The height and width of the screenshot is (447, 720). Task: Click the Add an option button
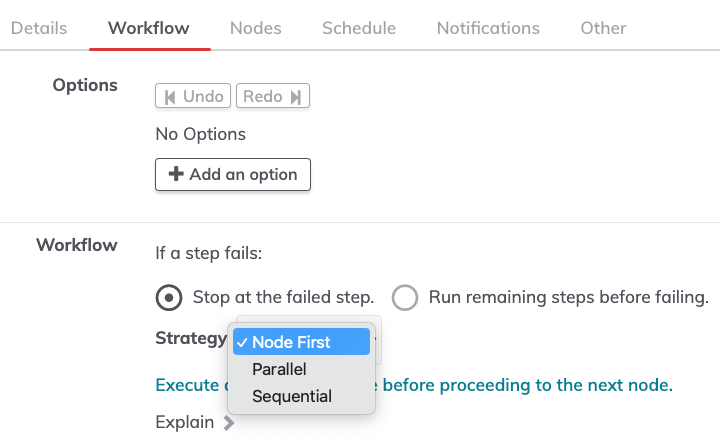233,175
